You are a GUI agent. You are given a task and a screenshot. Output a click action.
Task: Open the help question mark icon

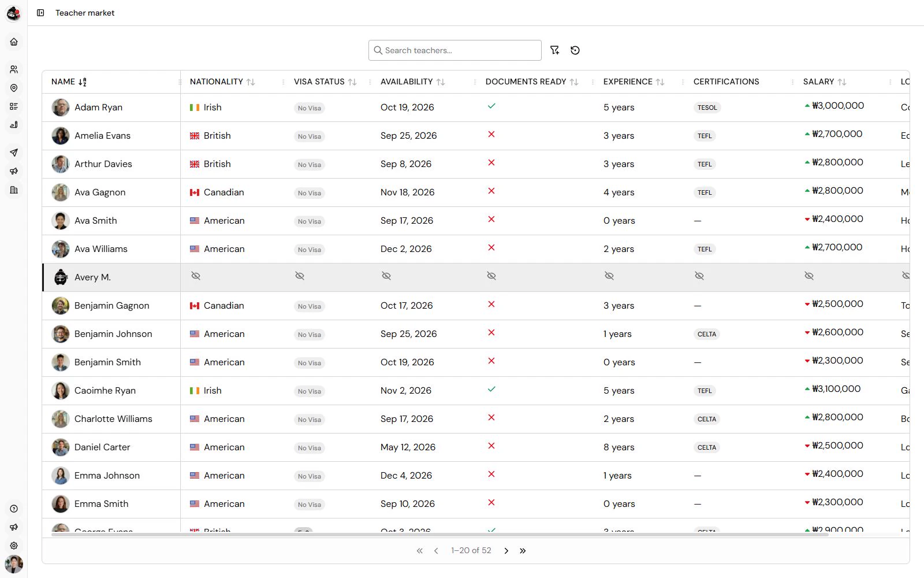tap(14, 509)
